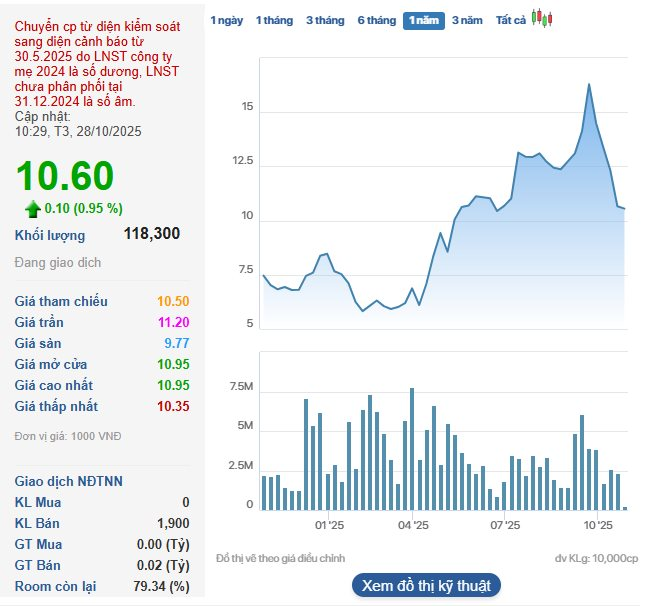The image size is (662, 606).
Task: Click the Giá sàn value 9.77
Action: coord(176,343)
